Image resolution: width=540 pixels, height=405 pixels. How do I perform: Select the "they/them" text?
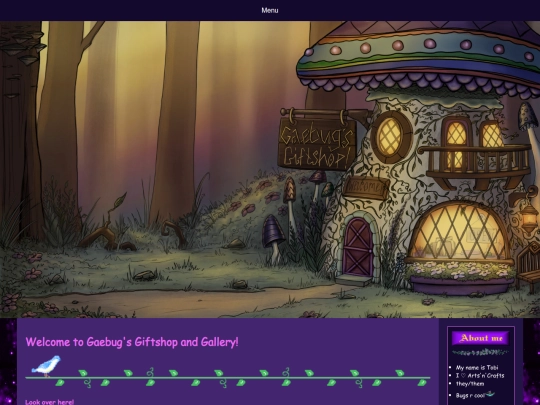point(470,384)
